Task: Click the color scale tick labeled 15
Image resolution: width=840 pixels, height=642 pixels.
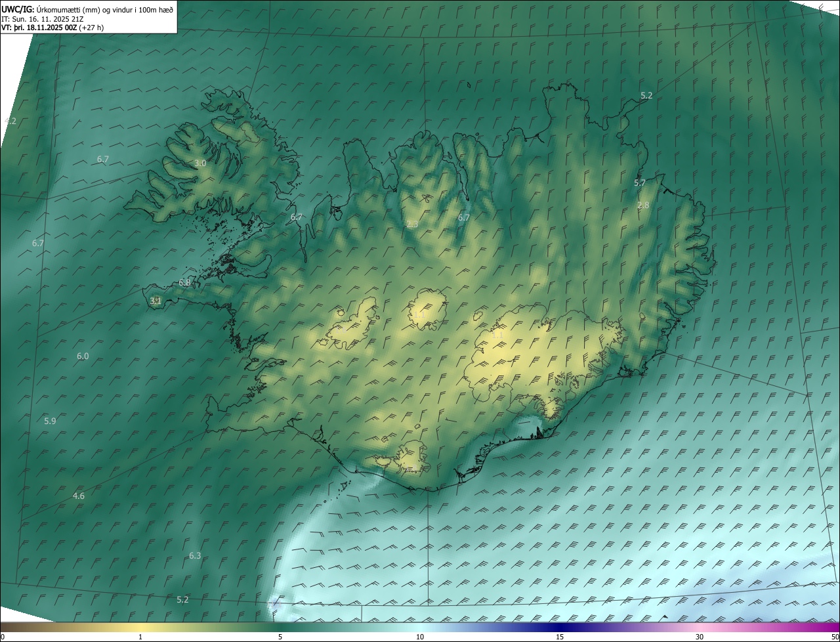Action: 560,637
